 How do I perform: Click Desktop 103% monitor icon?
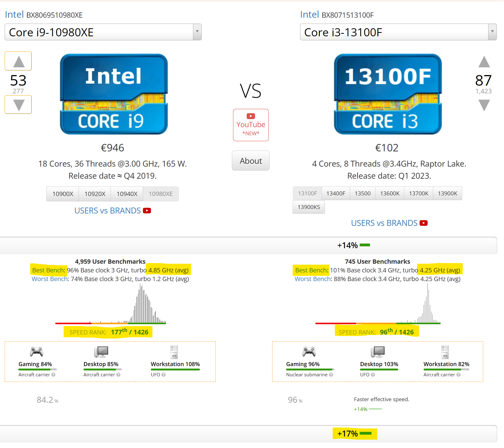click(378, 352)
